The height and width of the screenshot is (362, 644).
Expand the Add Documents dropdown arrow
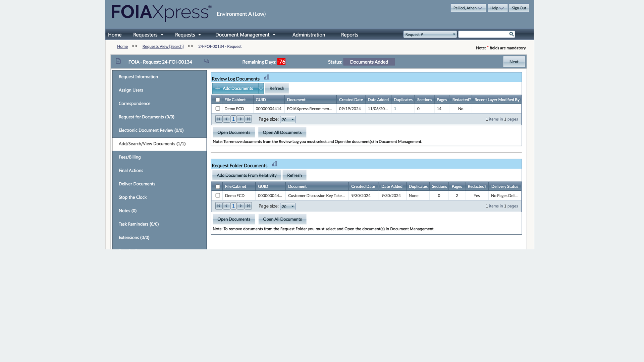coord(261,88)
